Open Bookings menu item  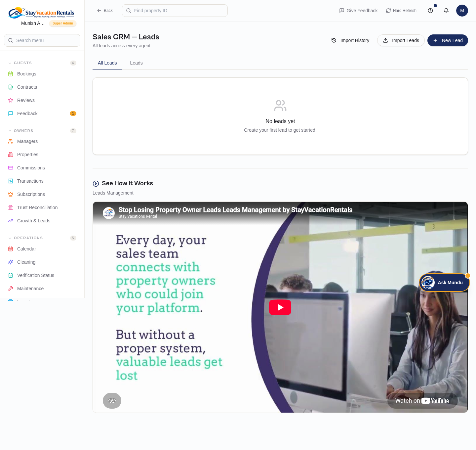42,74
